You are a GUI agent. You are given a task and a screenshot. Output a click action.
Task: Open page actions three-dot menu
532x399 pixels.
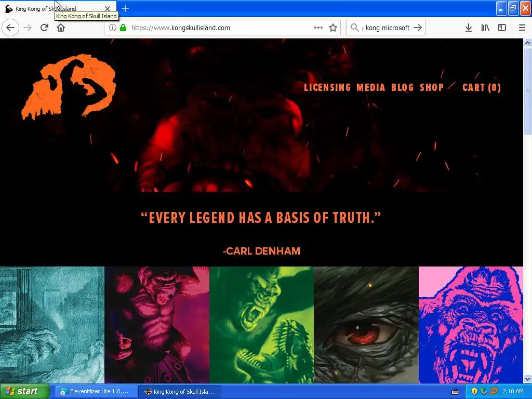point(318,28)
